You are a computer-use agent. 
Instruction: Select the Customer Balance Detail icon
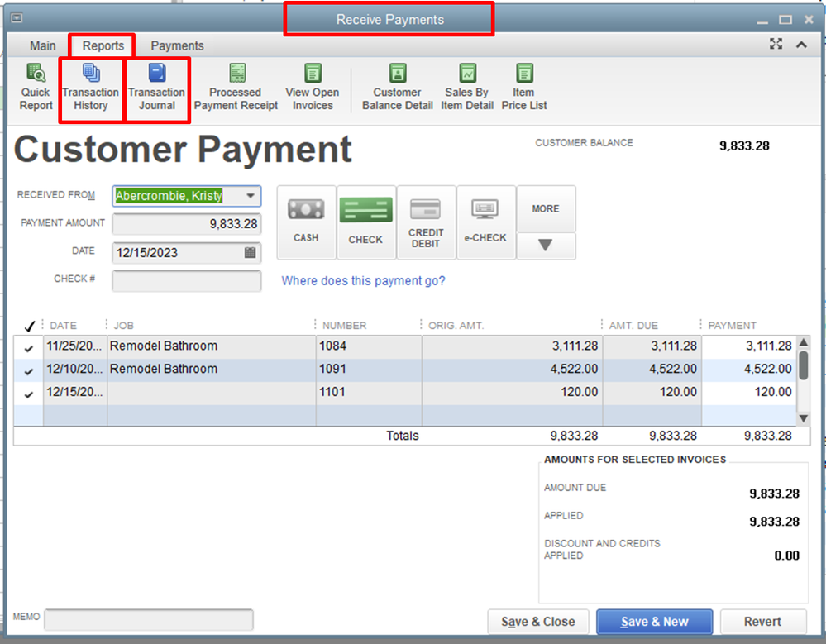coord(396,85)
